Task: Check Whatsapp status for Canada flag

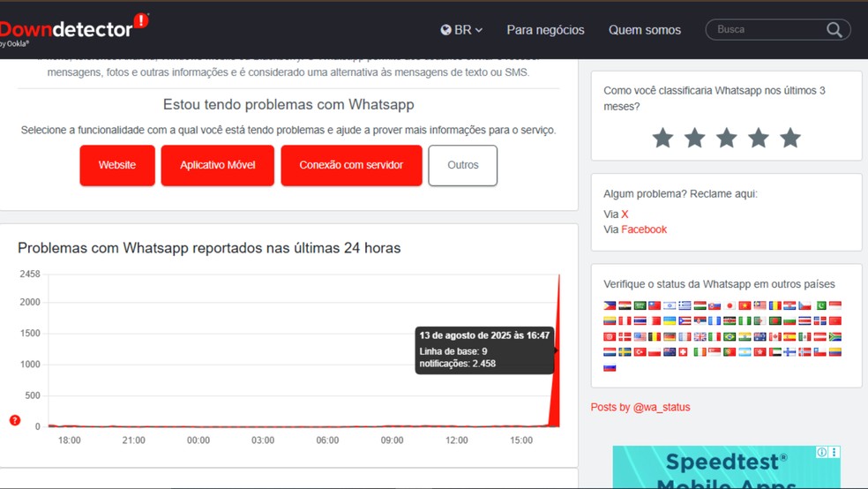Action: (x=775, y=336)
